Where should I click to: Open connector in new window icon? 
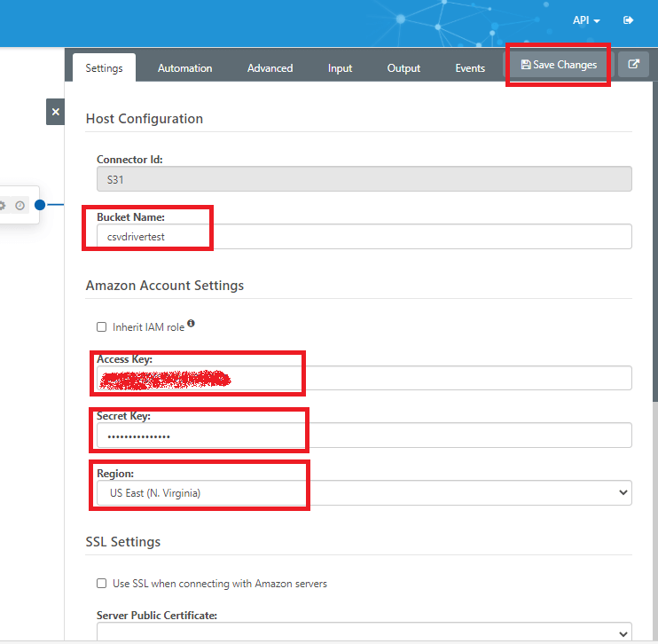pos(633,65)
